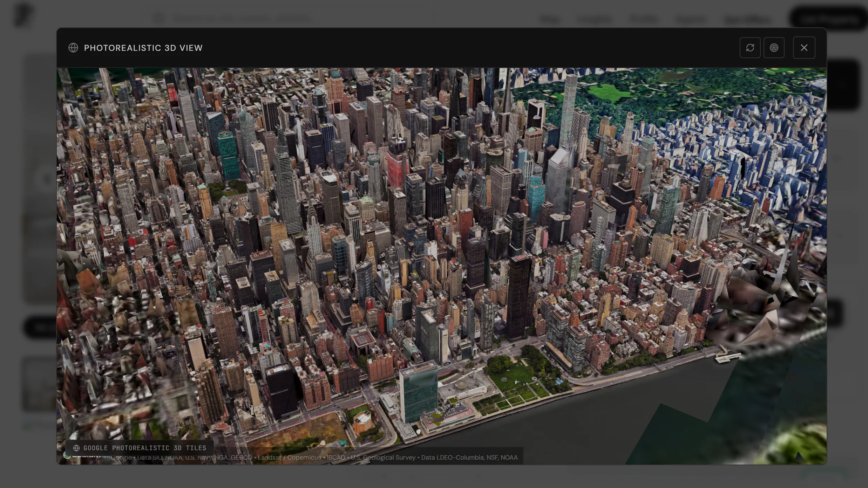Click the globe icon beside Photorealistic 3D View

pos(73,48)
